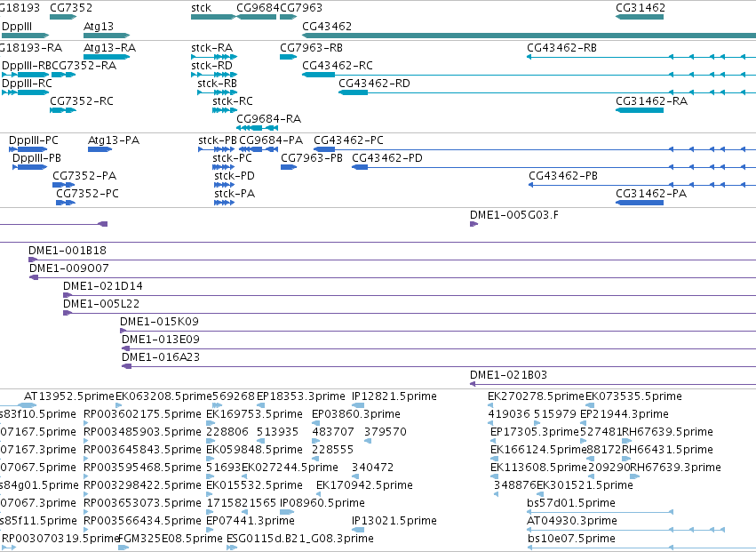This screenshot has width=756, height=552.
Task: Click transcript stck-RC label
Action: tap(233, 100)
